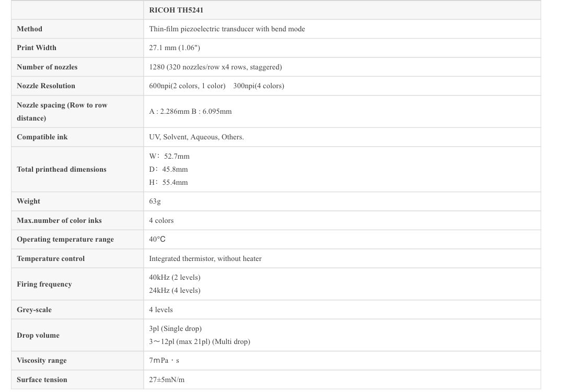Viewport: 578px width, 392px height.
Task: Select the Max.number of color inks label
Action: point(60,220)
